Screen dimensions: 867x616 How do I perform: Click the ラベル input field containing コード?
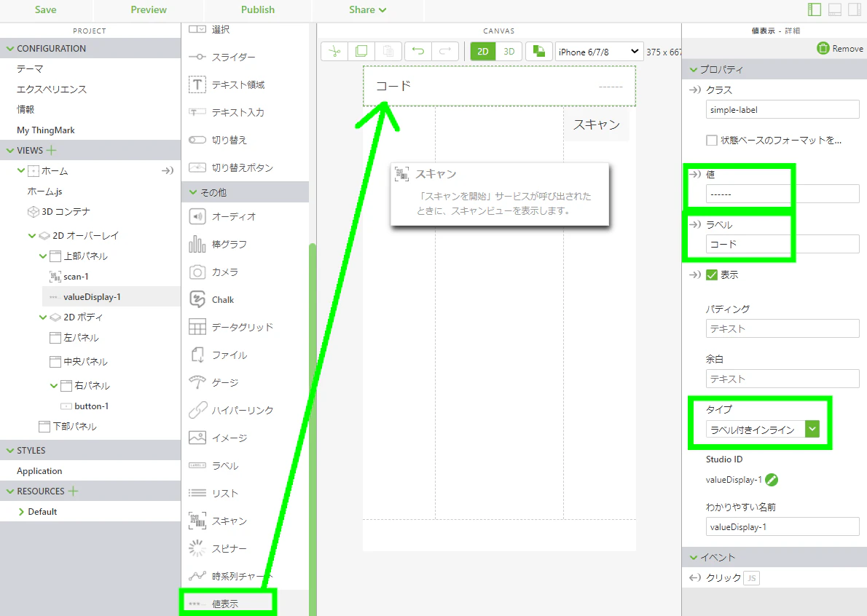[x=782, y=244]
